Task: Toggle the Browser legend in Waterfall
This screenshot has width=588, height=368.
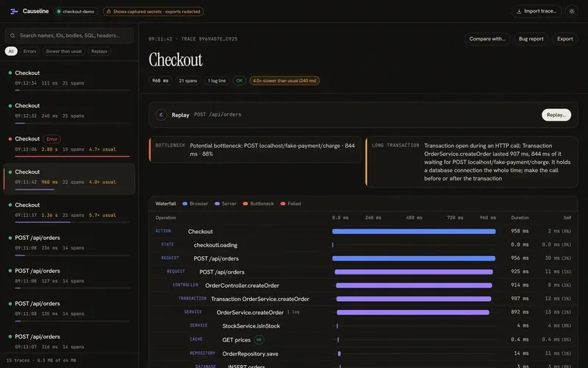Action: (195, 204)
